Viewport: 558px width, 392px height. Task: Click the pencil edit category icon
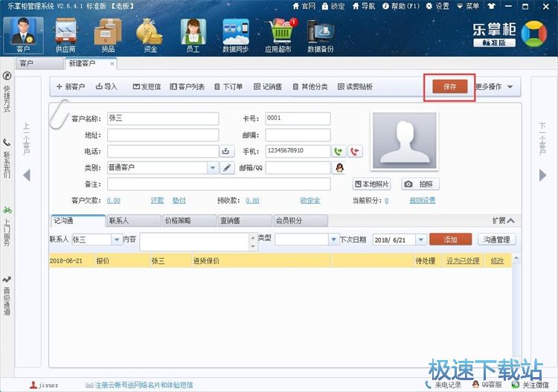pyautogui.click(x=227, y=167)
